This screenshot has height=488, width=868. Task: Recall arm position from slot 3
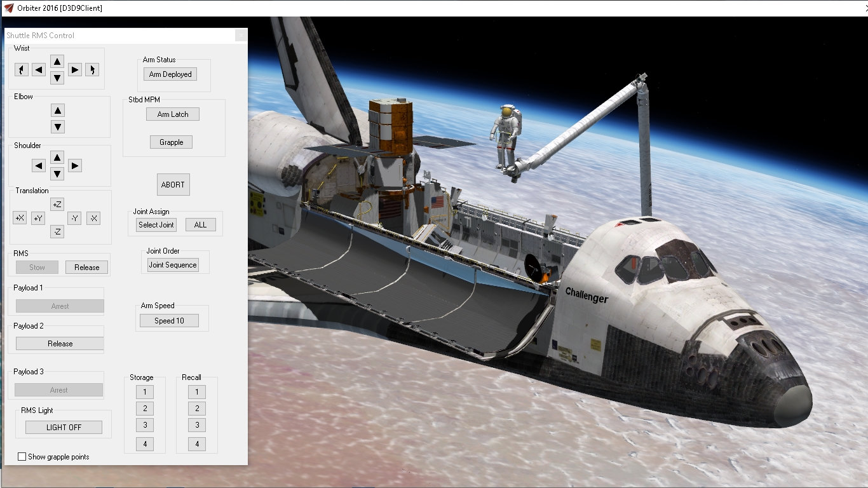click(x=197, y=425)
